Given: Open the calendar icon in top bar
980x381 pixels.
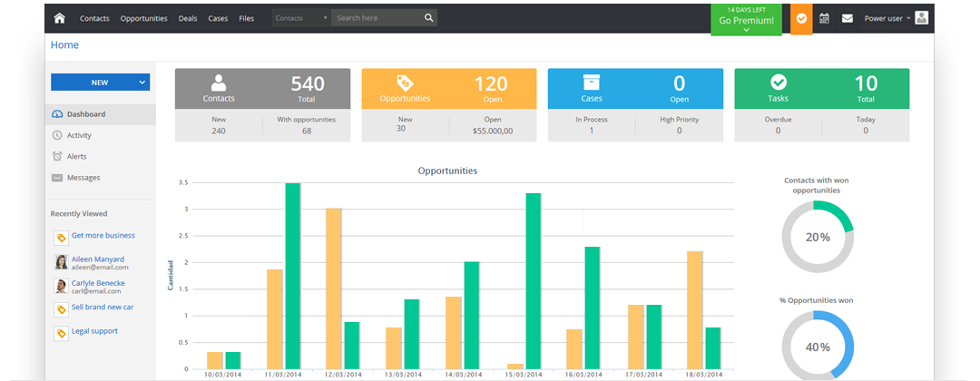Looking at the screenshot, I should [x=824, y=18].
